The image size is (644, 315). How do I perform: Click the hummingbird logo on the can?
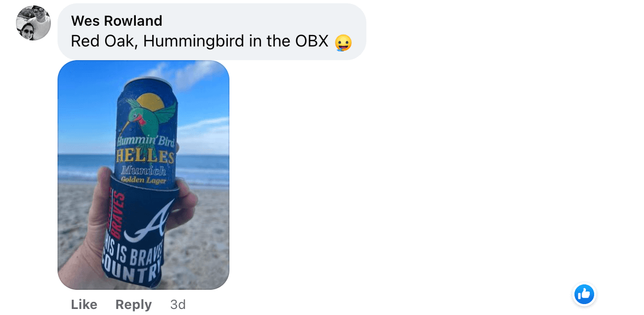(147, 114)
